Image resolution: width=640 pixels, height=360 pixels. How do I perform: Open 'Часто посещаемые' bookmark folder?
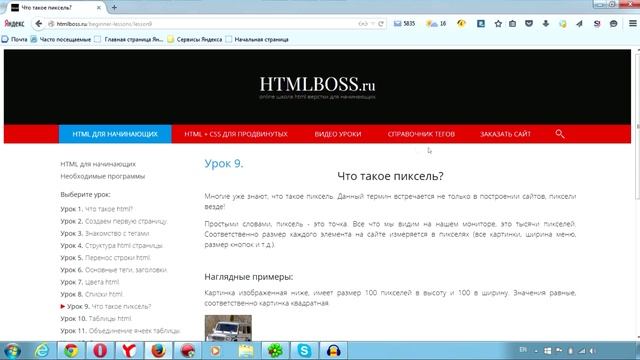[61, 40]
